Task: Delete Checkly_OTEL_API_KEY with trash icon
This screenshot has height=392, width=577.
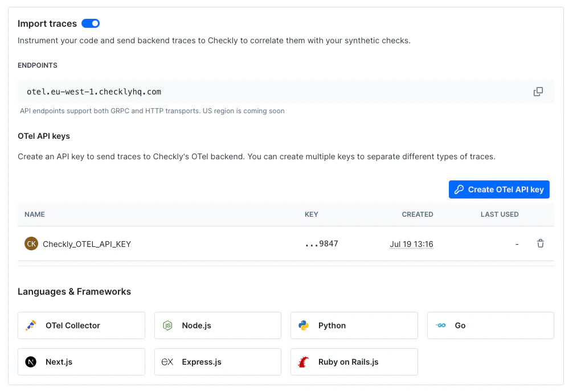Action: coord(540,244)
